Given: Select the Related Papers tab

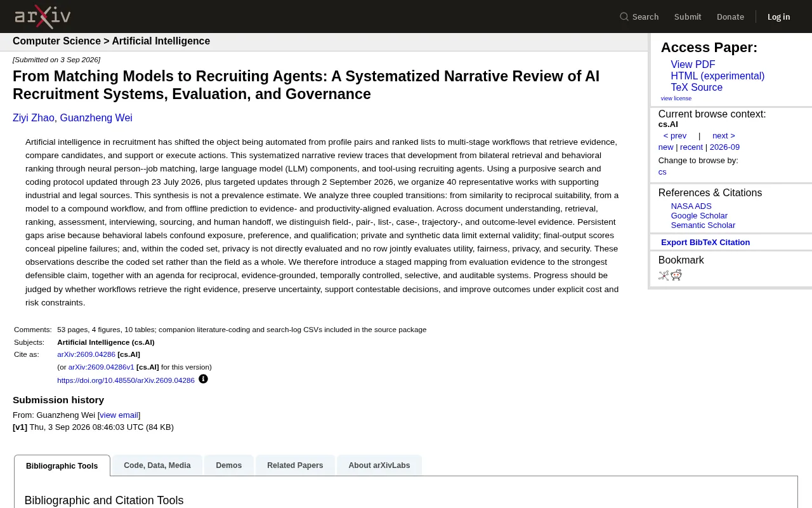Looking at the screenshot, I should (x=295, y=465).
